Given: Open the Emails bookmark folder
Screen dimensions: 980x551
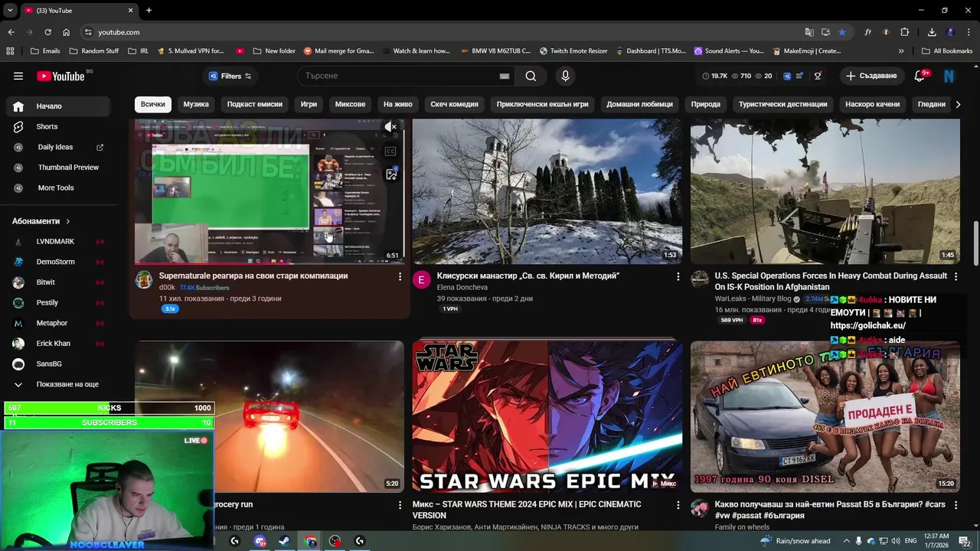Looking at the screenshot, I should coord(44,51).
